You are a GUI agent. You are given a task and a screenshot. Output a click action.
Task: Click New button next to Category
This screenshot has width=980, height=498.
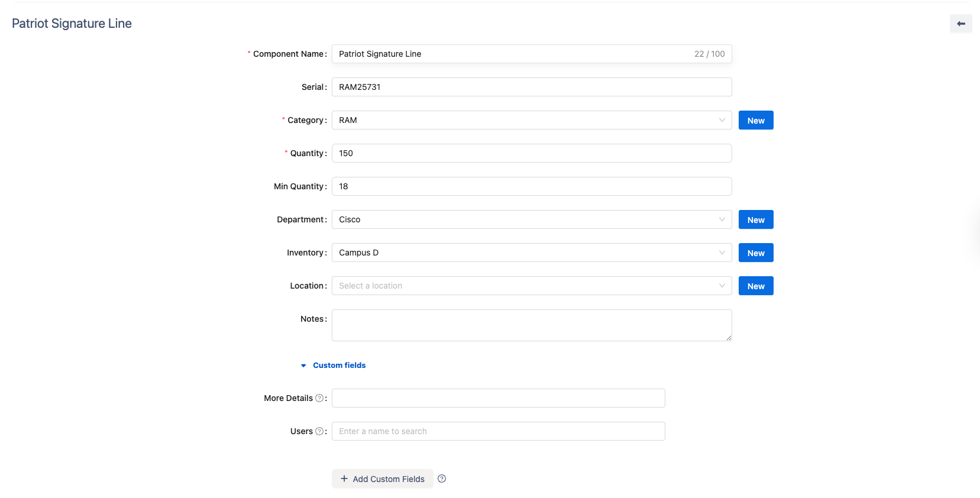pyautogui.click(x=755, y=120)
